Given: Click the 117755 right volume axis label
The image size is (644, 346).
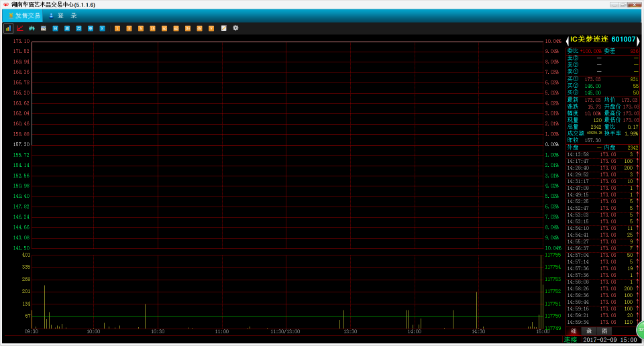Looking at the screenshot, I should [x=553, y=255].
